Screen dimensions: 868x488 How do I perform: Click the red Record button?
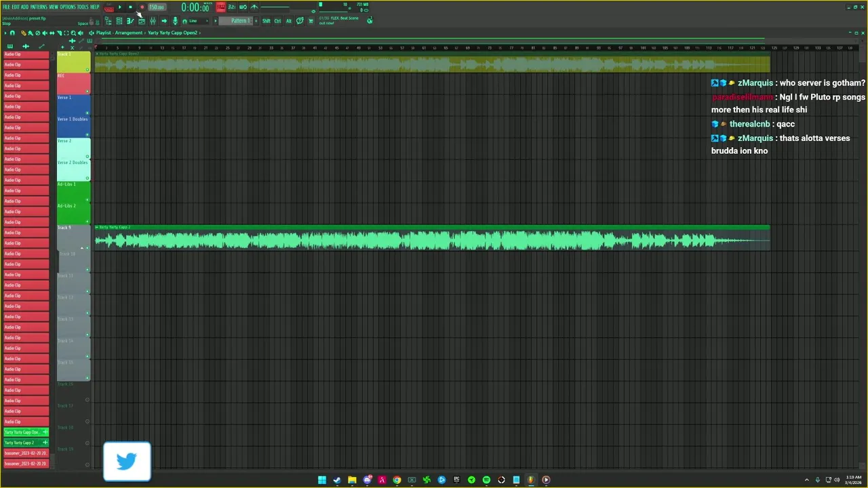[x=142, y=7]
